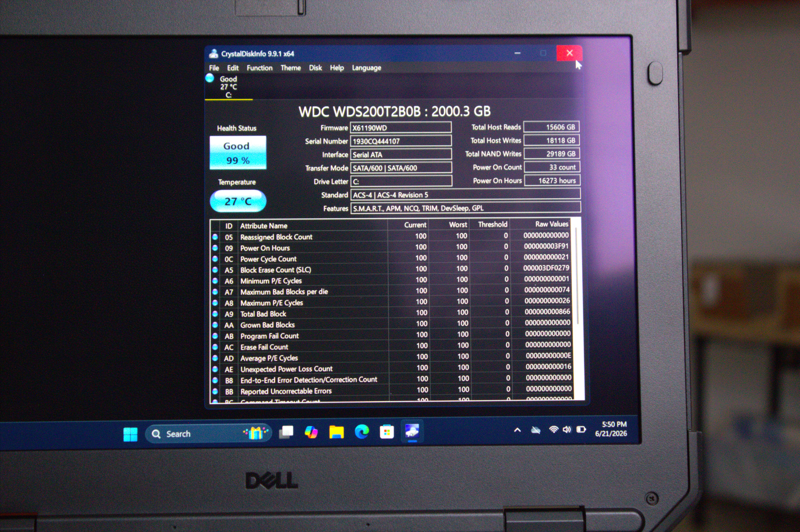Select the Maximum P/E Cycles row
800x532 pixels.
point(391,302)
